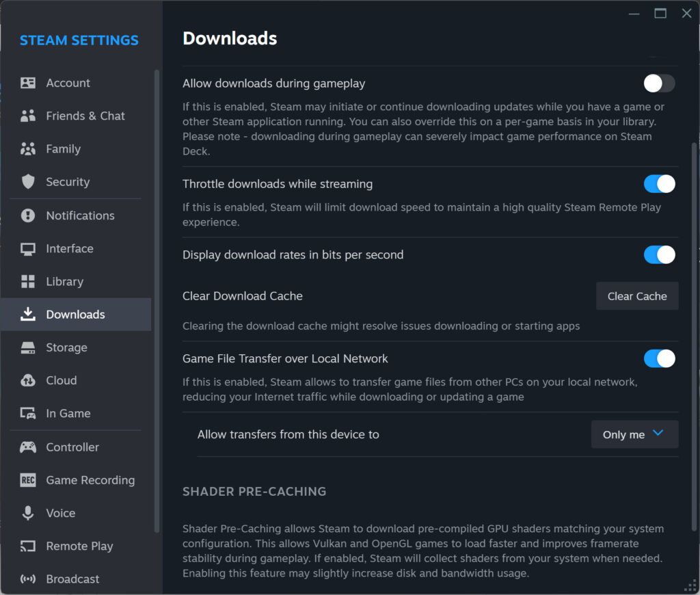The height and width of the screenshot is (595, 700).
Task: Click the Controller gamepad icon
Action: pyautogui.click(x=28, y=447)
